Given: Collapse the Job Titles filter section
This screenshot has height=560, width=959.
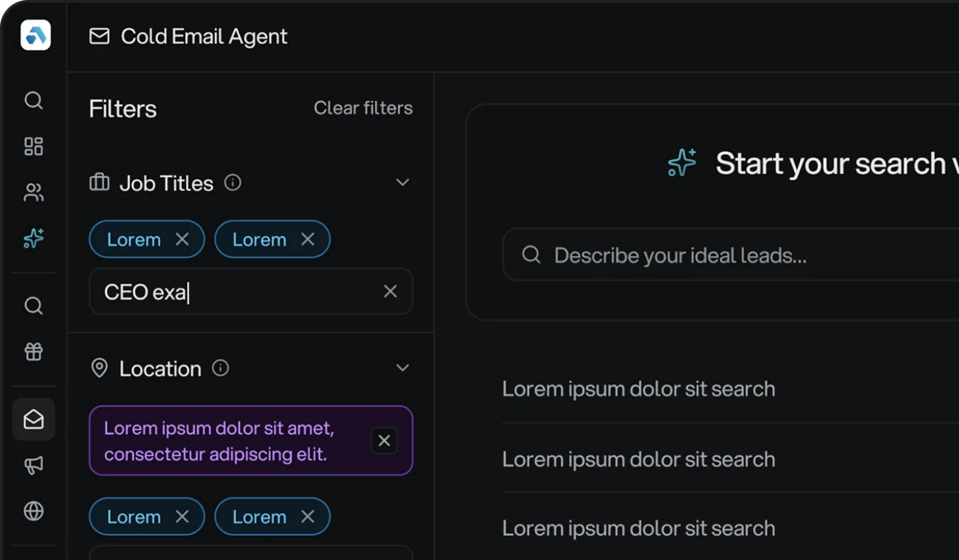Looking at the screenshot, I should click(x=402, y=182).
